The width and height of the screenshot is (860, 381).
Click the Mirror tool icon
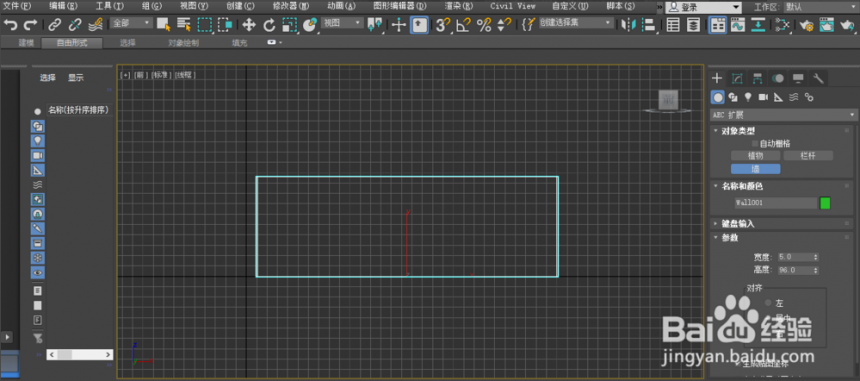click(629, 25)
